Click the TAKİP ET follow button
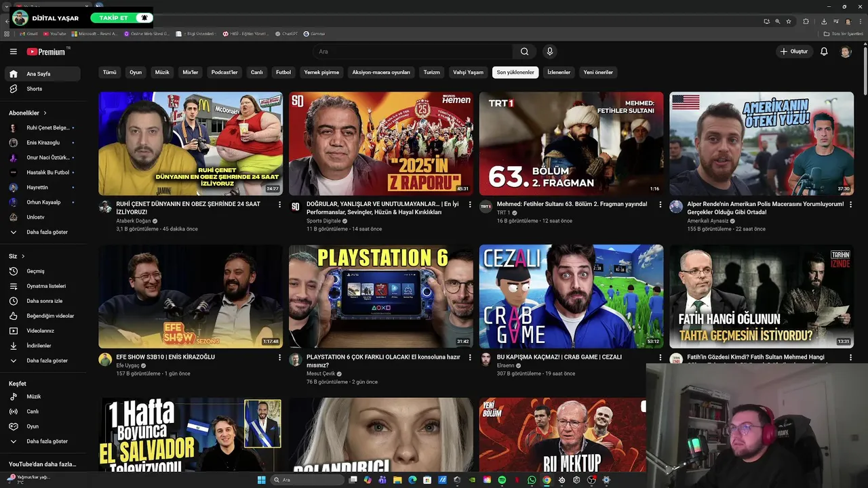This screenshot has height=488, width=868. [x=121, y=18]
